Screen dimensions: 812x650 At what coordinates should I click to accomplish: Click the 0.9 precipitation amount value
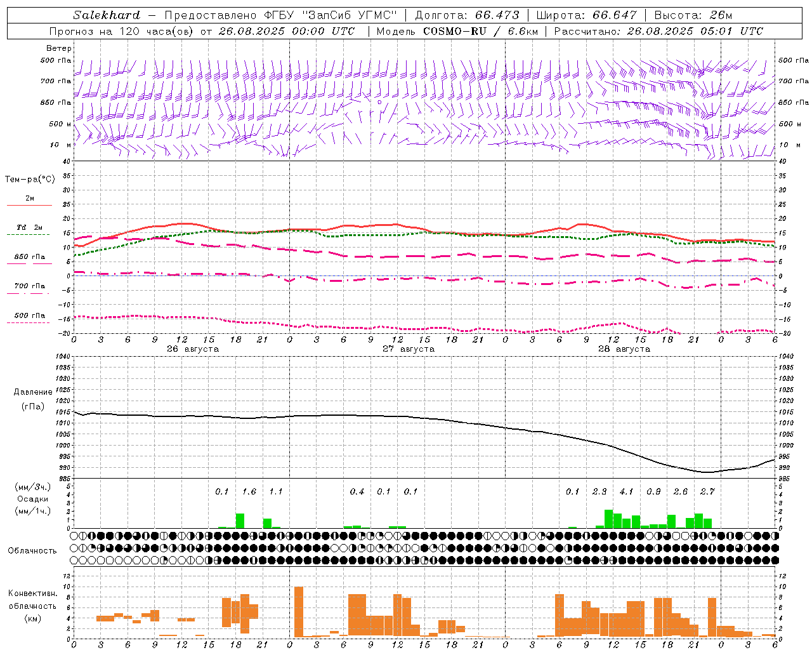(653, 492)
